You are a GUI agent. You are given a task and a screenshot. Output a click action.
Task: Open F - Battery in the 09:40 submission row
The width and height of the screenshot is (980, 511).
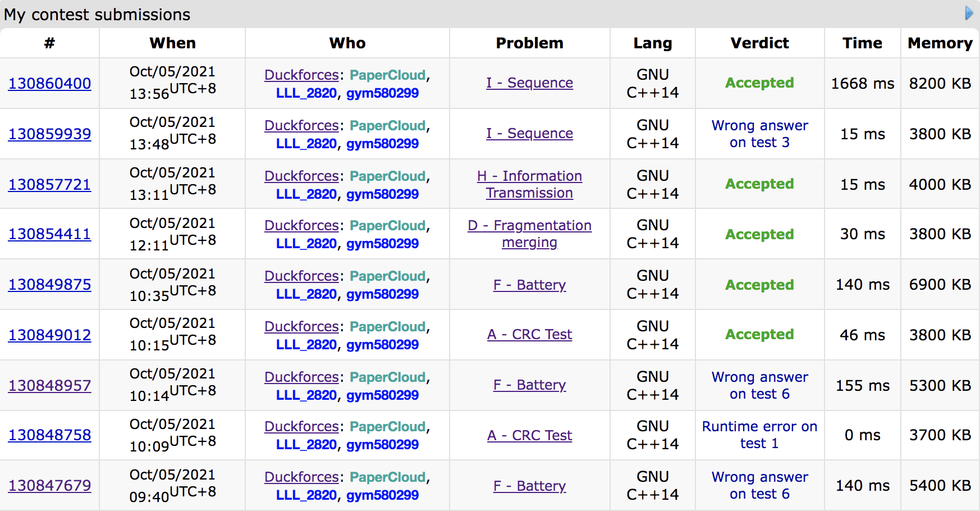[529, 486]
